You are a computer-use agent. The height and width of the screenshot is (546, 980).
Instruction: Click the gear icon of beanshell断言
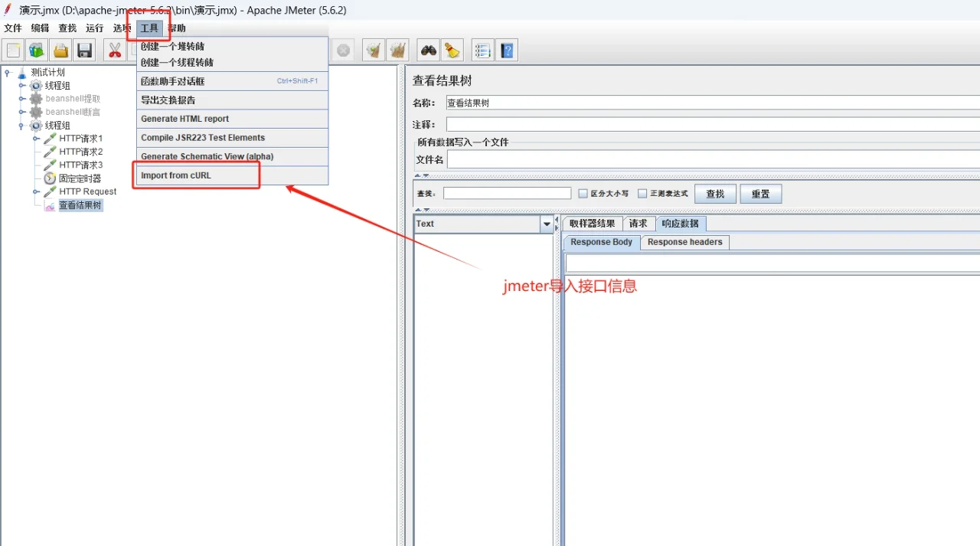36,112
